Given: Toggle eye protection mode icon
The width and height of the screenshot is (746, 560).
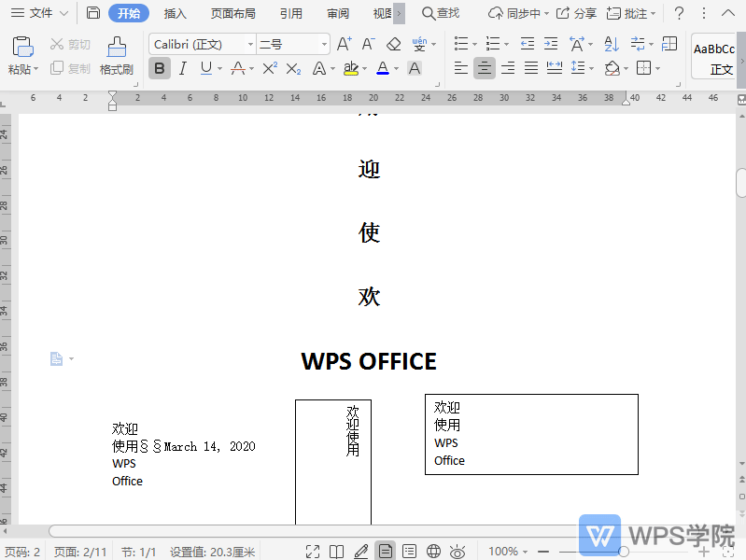Looking at the screenshot, I should click(457, 552).
